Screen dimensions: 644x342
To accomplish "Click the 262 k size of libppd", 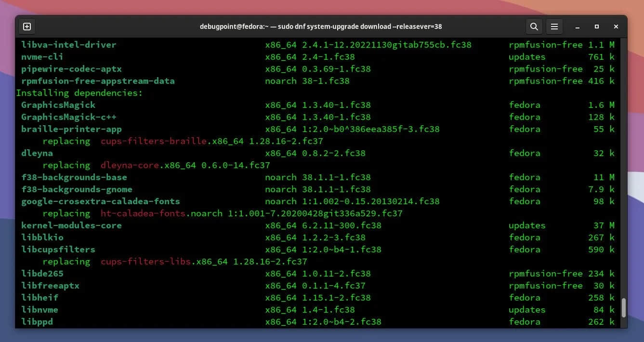I will 601,322.
